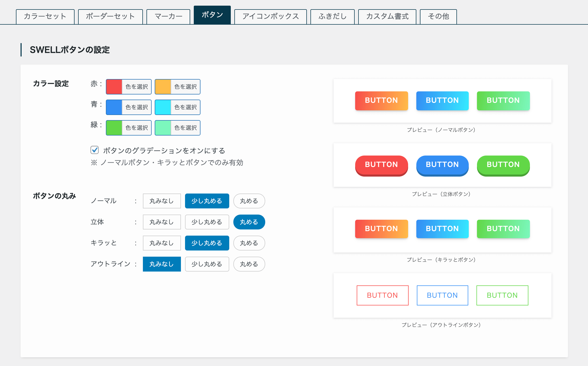Click the orange second red-row swatch
588x366 pixels.
[x=163, y=87]
